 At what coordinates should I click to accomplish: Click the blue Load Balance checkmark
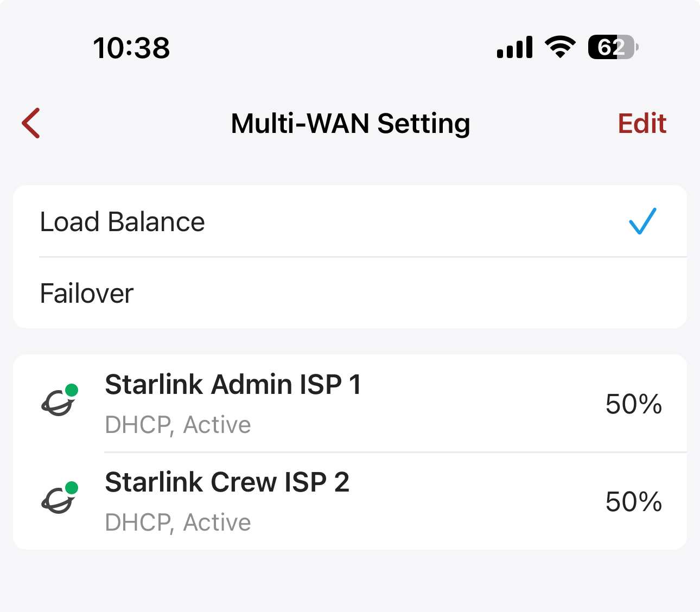tap(642, 221)
